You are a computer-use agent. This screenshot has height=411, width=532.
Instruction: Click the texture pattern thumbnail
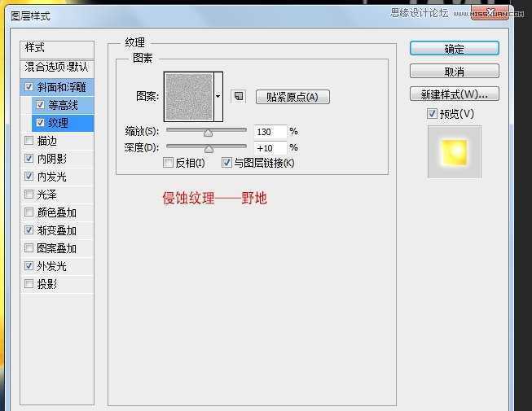click(x=189, y=97)
